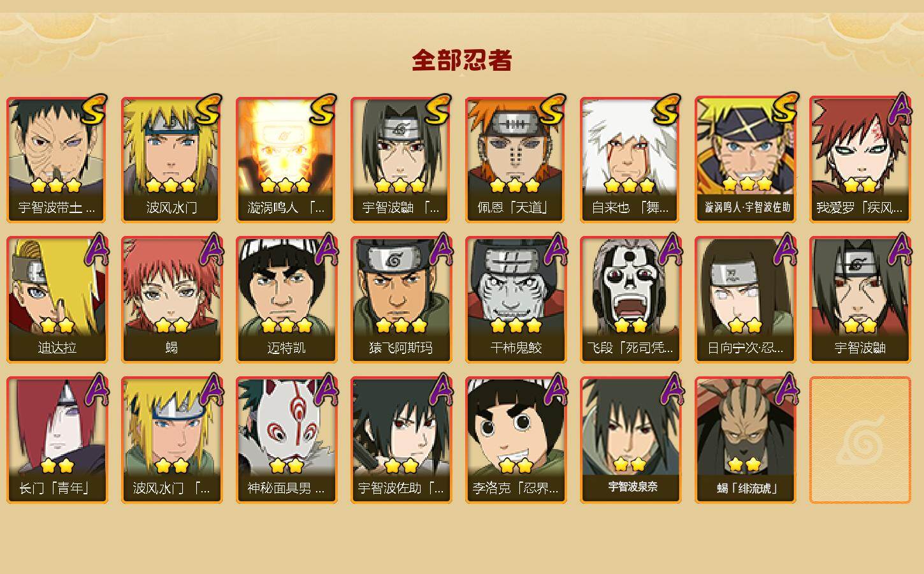Click the S rank badge on 宇智波带土 card
The image size is (924, 574).
(93, 109)
